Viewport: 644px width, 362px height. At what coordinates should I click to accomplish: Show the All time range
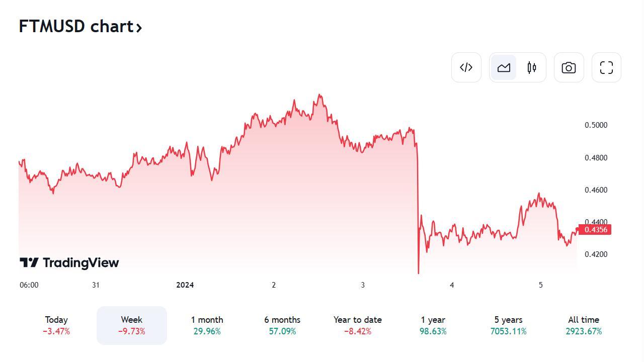tap(584, 325)
